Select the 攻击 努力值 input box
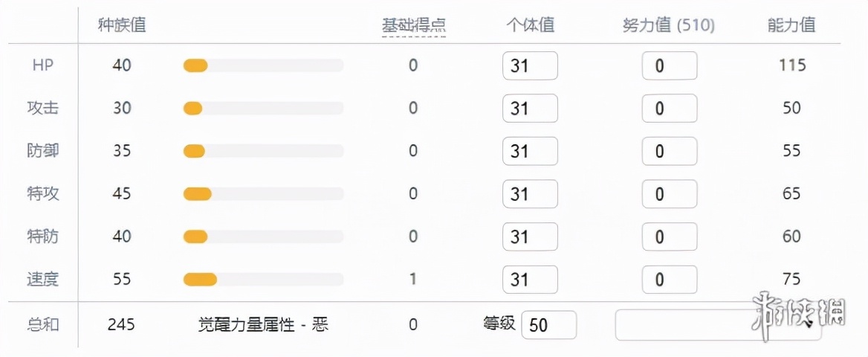 [x=670, y=108]
